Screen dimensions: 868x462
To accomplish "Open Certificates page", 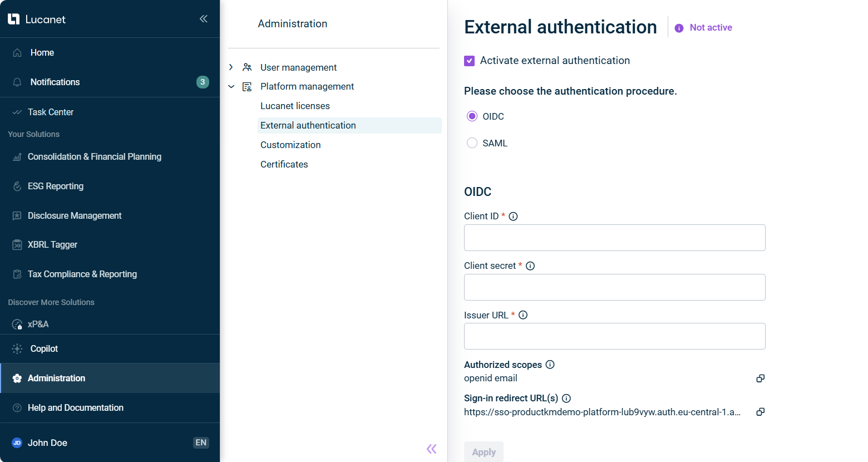I will [284, 164].
